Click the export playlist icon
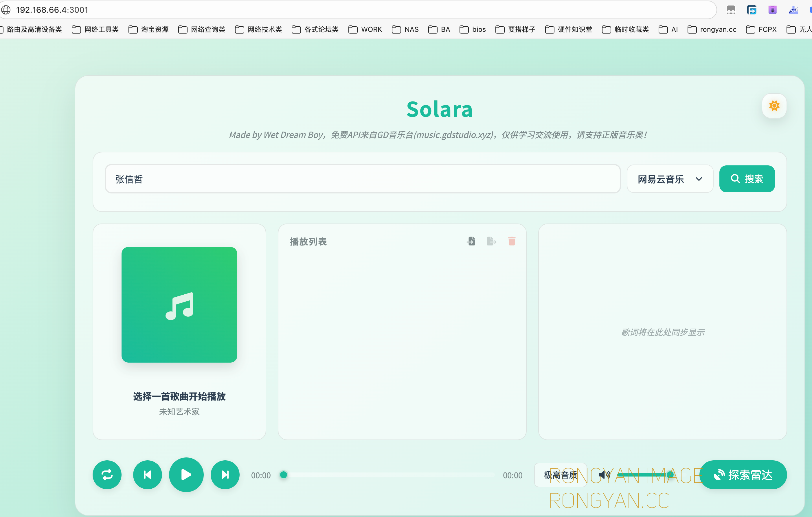The height and width of the screenshot is (517, 812). click(491, 241)
